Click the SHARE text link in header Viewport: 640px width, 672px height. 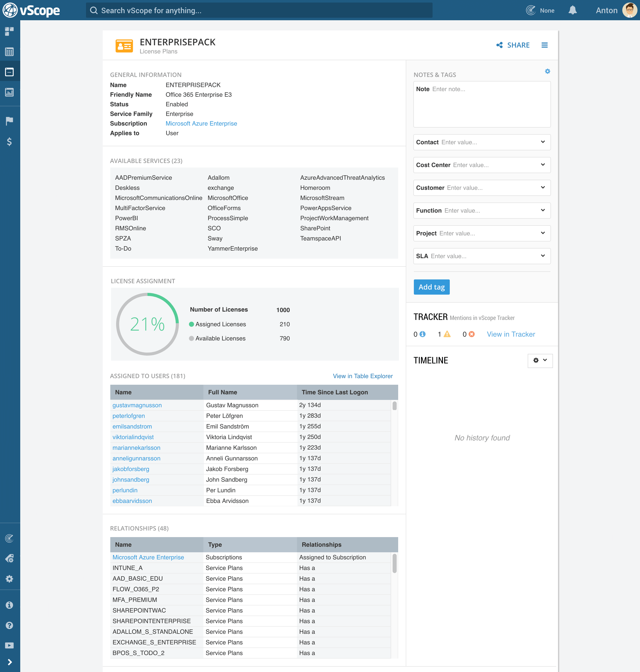point(518,45)
